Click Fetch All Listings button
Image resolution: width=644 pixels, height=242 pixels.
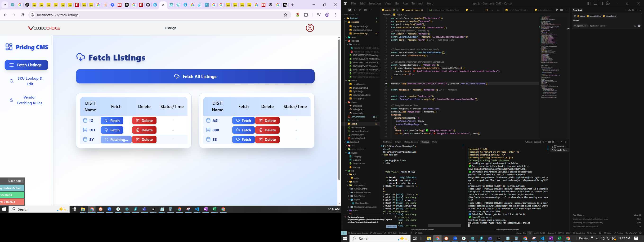coord(195,76)
